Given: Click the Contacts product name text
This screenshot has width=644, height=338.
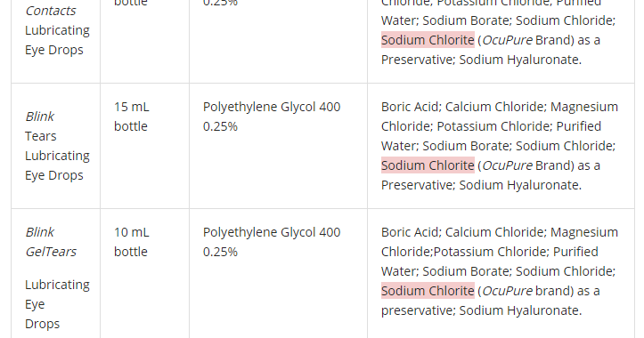Looking at the screenshot, I should click(x=51, y=11).
